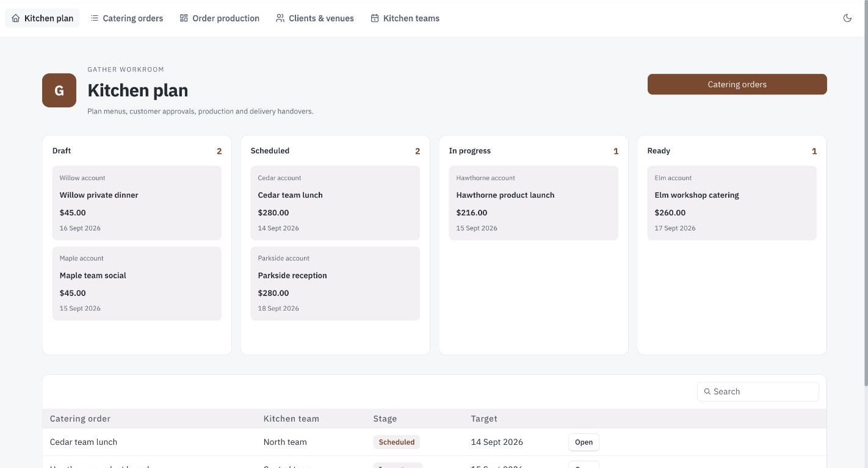The width and height of the screenshot is (868, 468).
Task: Click the Ready column heading
Action: (x=659, y=151)
